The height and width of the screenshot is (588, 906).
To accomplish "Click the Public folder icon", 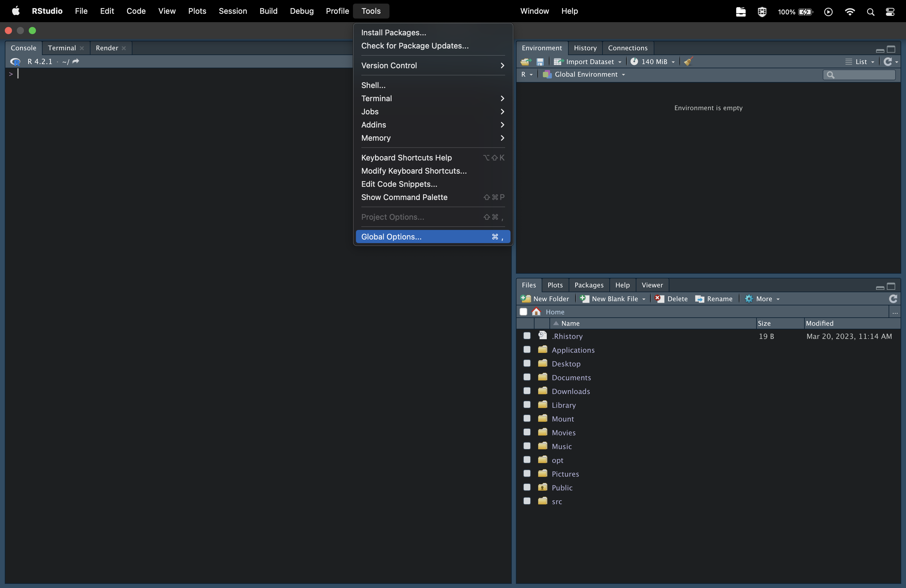I will (x=543, y=487).
